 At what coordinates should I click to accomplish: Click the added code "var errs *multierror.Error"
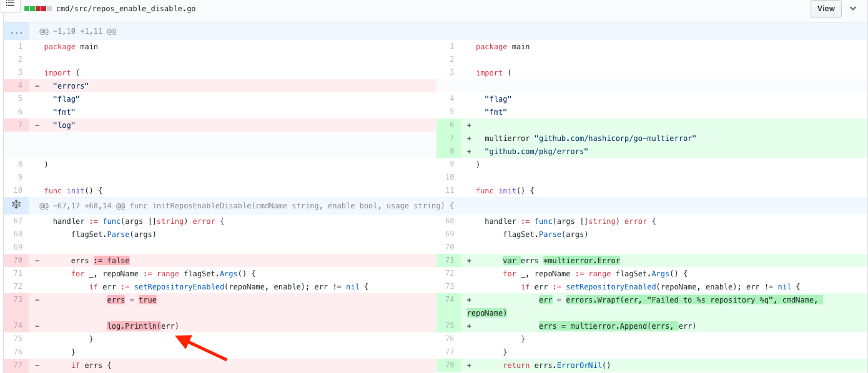561,260
